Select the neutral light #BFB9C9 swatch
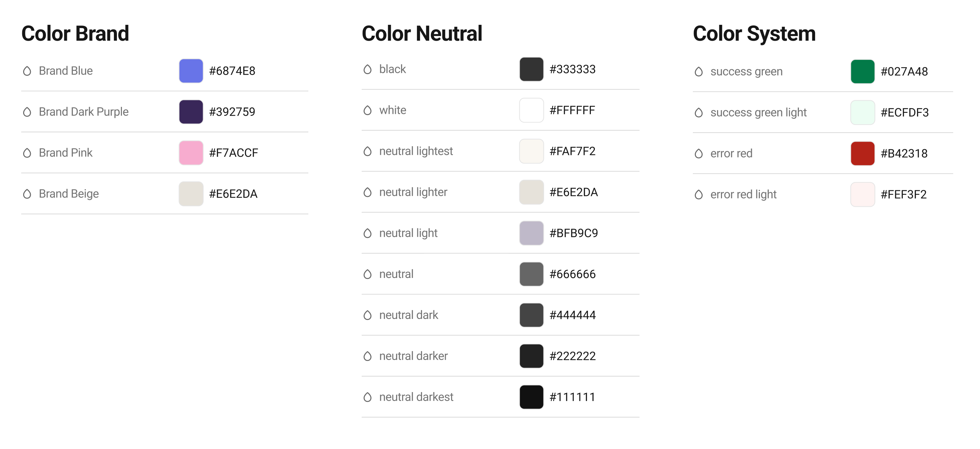Screen dimensions: 980x449 (x=532, y=233)
